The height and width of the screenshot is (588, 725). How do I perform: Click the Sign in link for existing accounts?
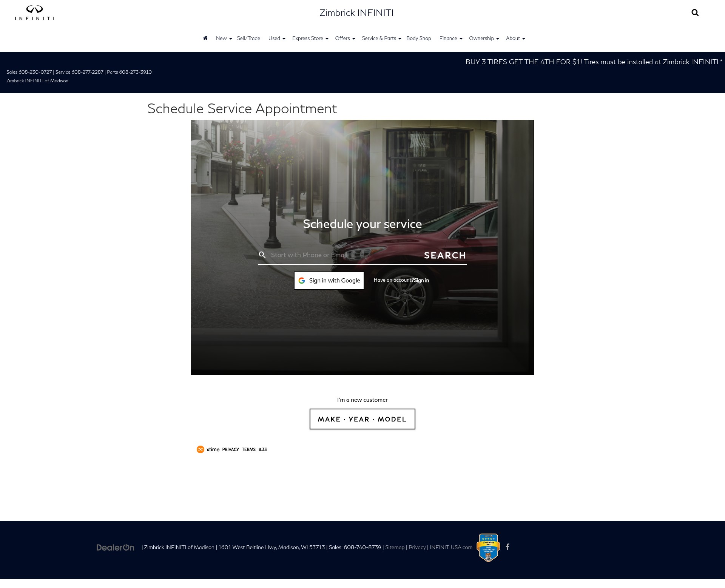(x=421, y=281)
